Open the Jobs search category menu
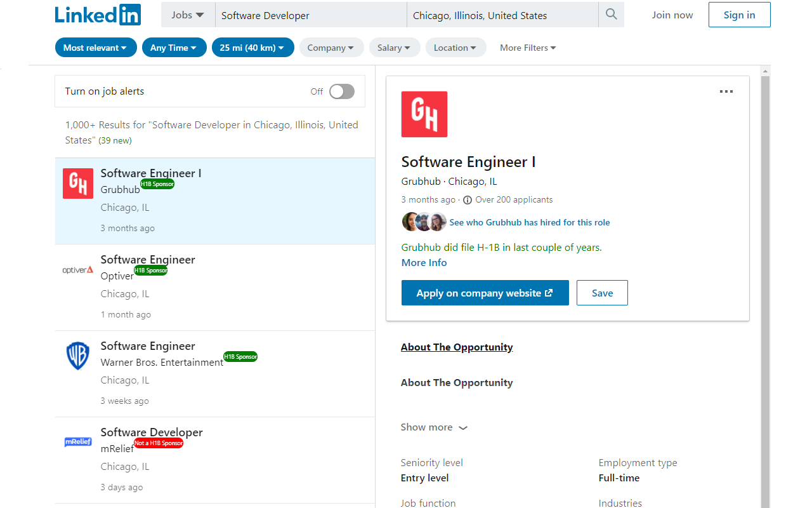Image resolution: width=812 pixels, height=508 pixels. tap(188, 15)
